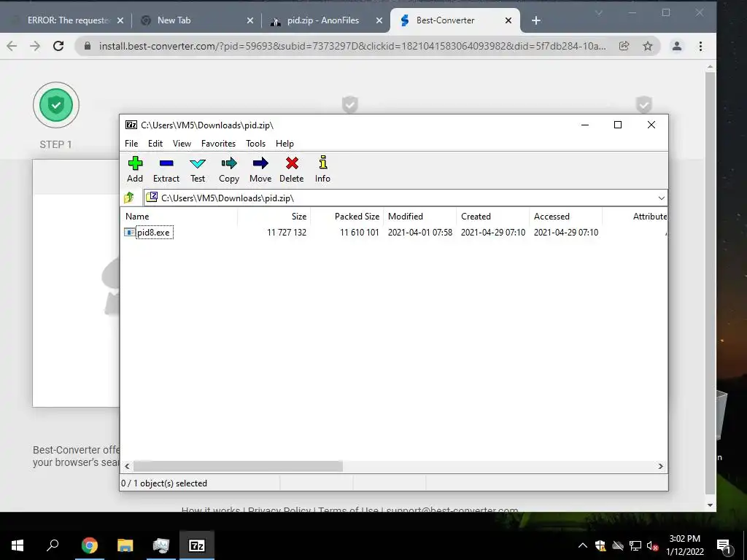The width and height of the screenshot is (747, 560).
Task: Close the Best-Converter tab
Action: [x=508, y=20]
